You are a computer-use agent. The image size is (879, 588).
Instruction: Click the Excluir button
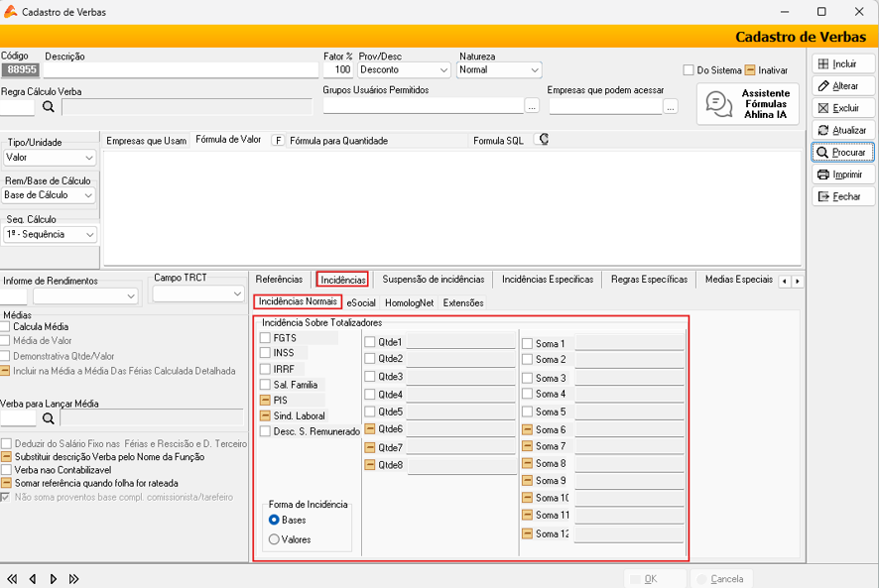click(x=843, y=108)
